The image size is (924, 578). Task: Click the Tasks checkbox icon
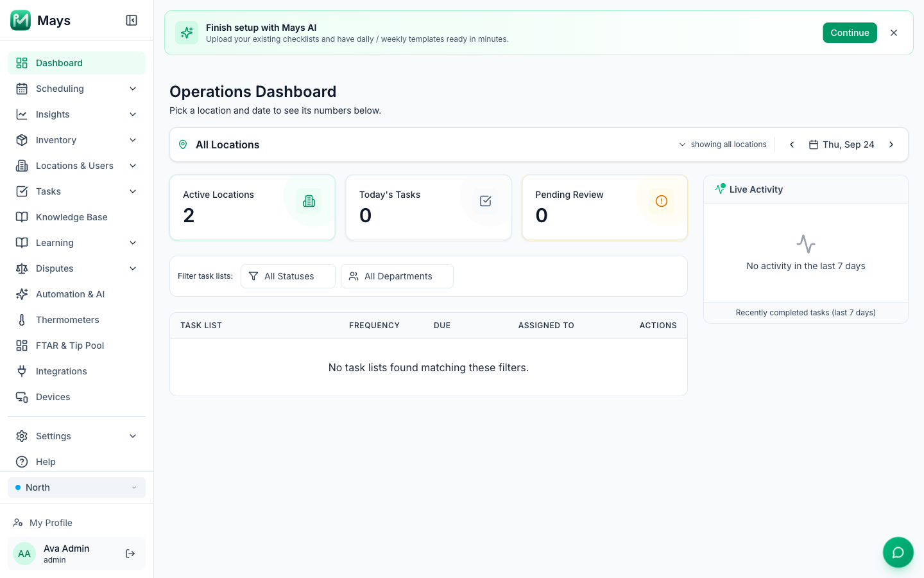click(22, 191)
